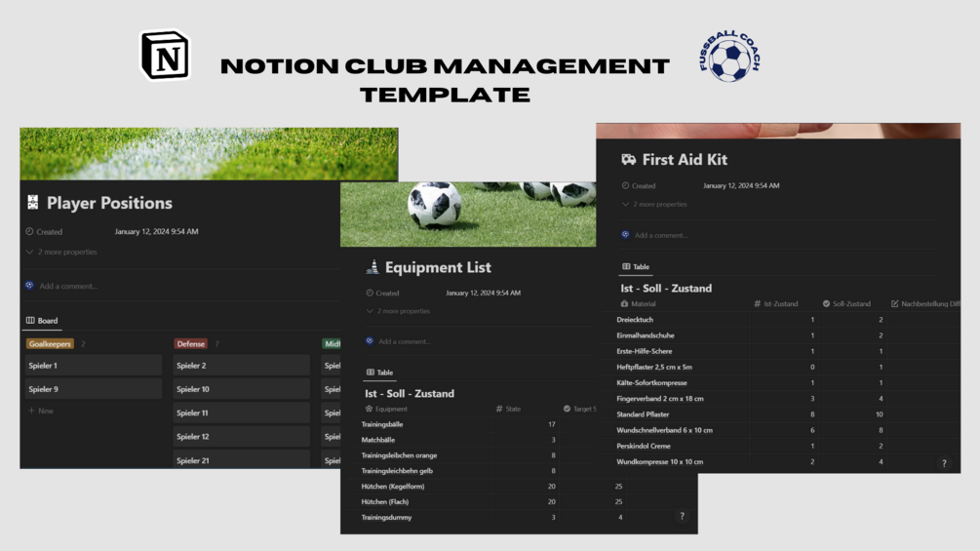Click the partially visible Midfield group tag

point(332,343)
